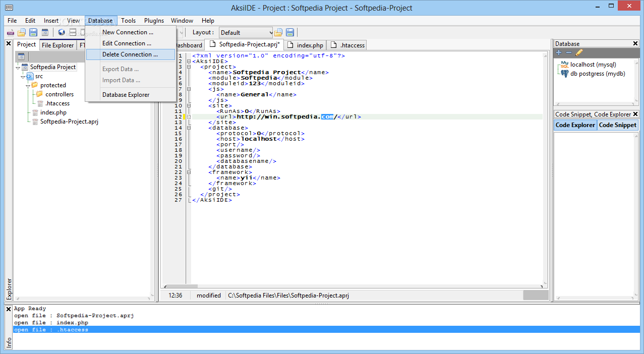This screenshot has height=354, width=644.
Task: Click the project calendar icon in main toolbar
Action: (x=45, y=32)
